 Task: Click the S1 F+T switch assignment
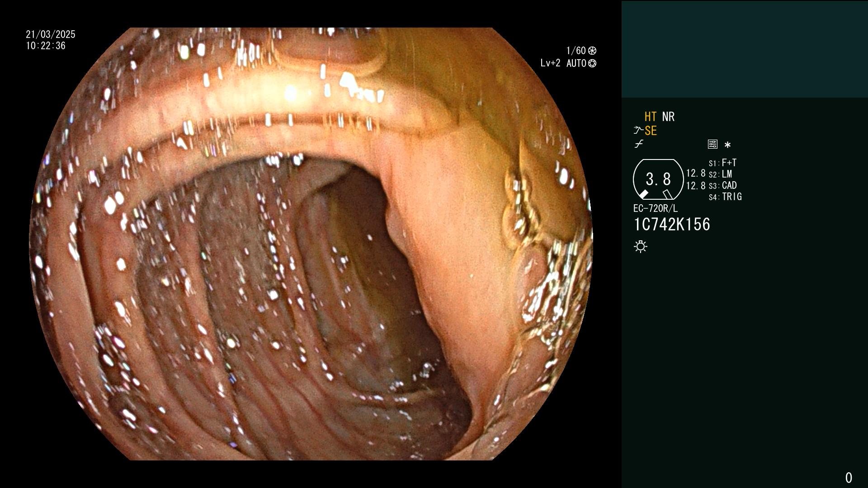pos(723,163)
